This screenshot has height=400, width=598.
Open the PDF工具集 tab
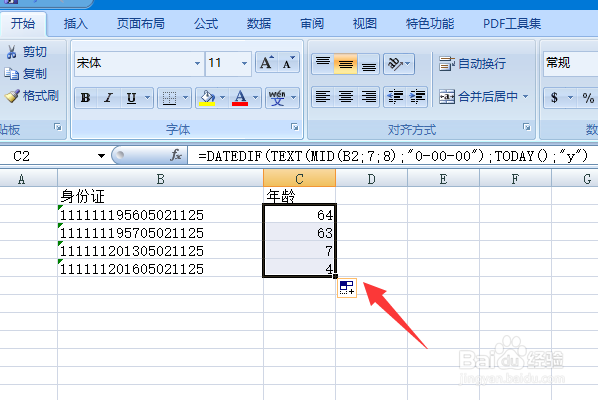coord(512,24)
